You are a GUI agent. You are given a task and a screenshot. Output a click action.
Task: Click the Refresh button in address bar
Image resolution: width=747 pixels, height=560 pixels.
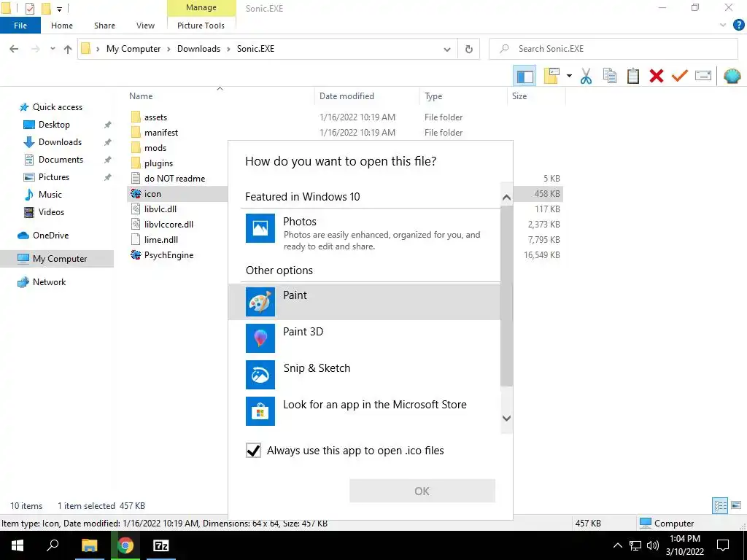click(469, 49)
